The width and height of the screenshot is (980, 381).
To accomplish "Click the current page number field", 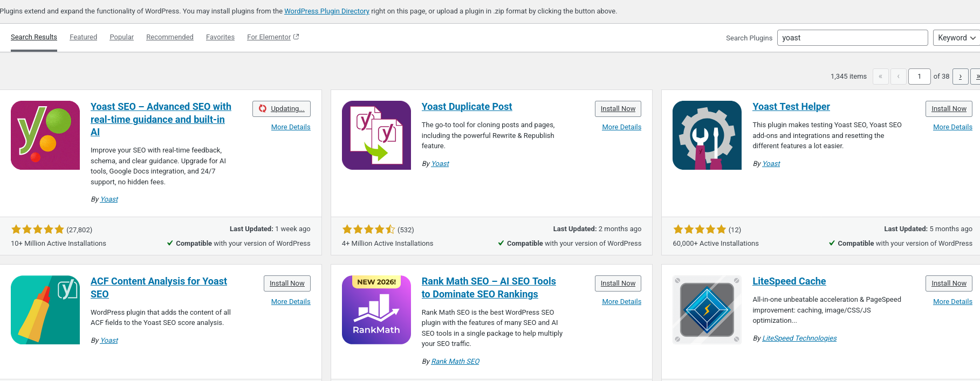I will [x=920, y=77].
